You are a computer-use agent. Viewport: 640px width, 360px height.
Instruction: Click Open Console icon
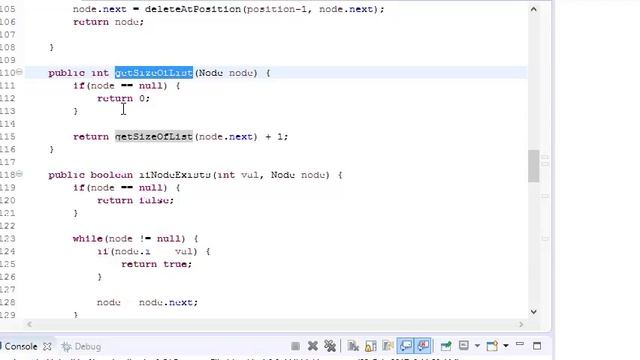[492, 346]
